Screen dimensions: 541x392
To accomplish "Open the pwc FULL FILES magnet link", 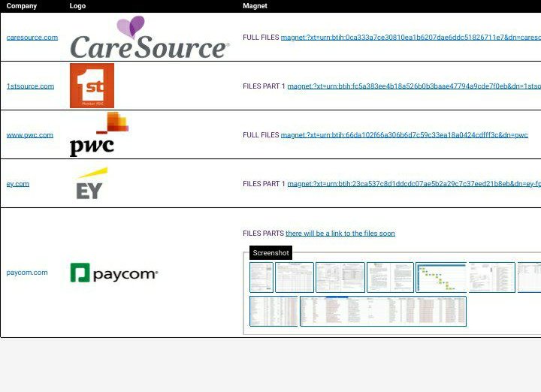I will click(404, 135).
